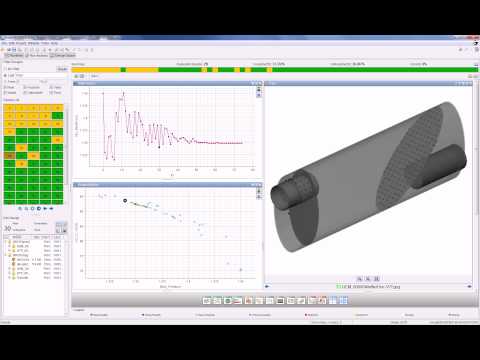Open the File menu

click(x=4, y=43)
